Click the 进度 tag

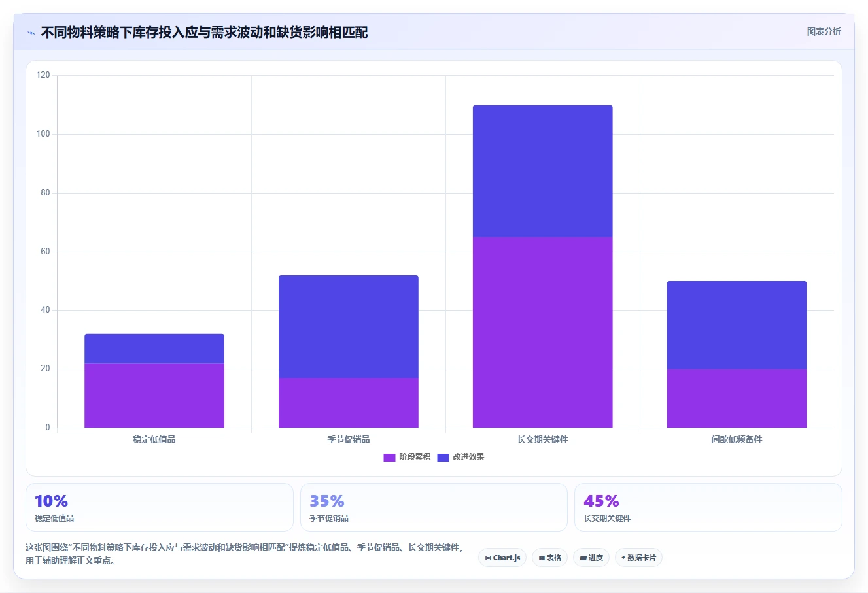tap(591, 558)
